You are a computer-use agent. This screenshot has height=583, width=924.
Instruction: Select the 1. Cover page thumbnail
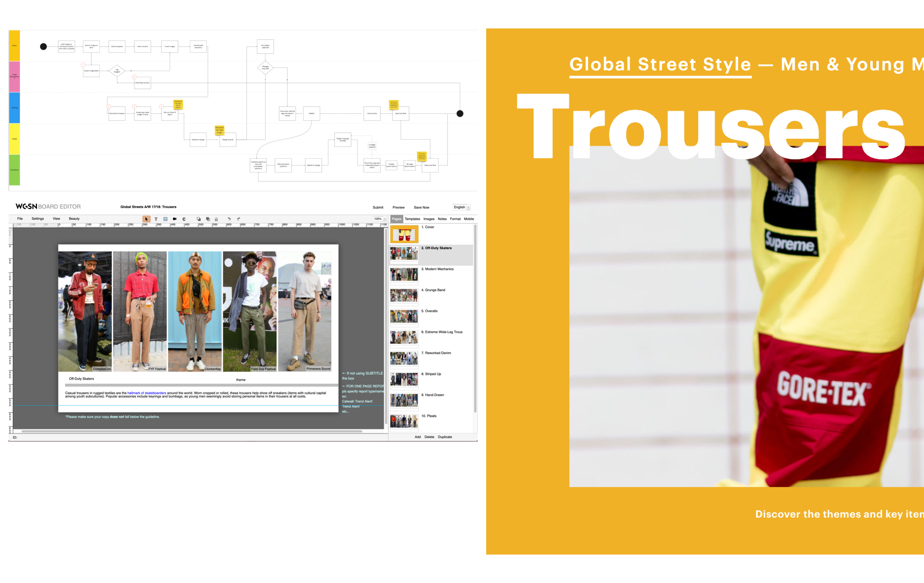pyautogui.click(x=404, y=234)
